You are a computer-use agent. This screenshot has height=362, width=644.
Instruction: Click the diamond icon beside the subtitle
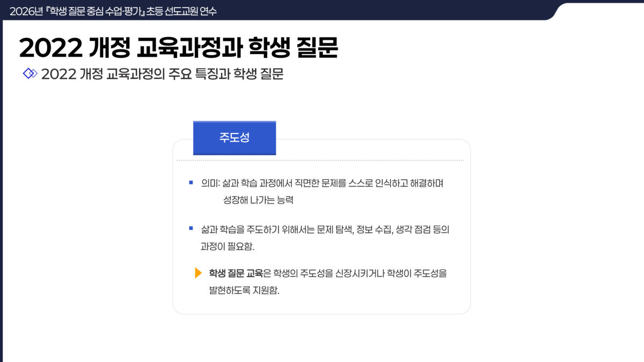click(30, 73)
